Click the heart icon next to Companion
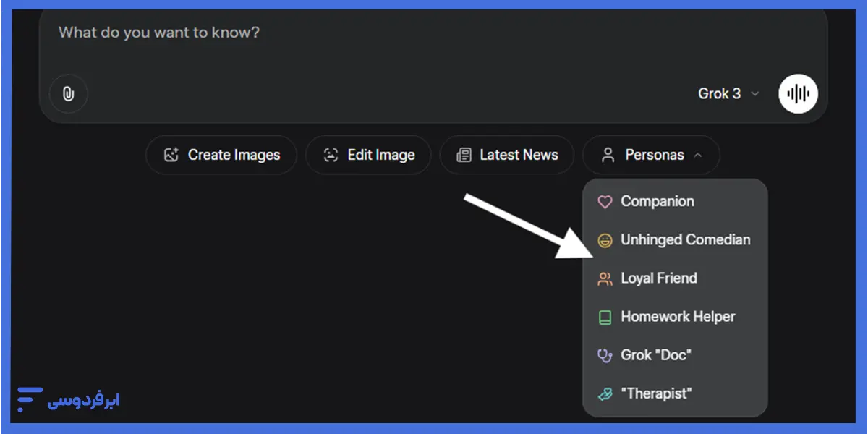This screenshot has height=434, width=868. pos(605,202)
